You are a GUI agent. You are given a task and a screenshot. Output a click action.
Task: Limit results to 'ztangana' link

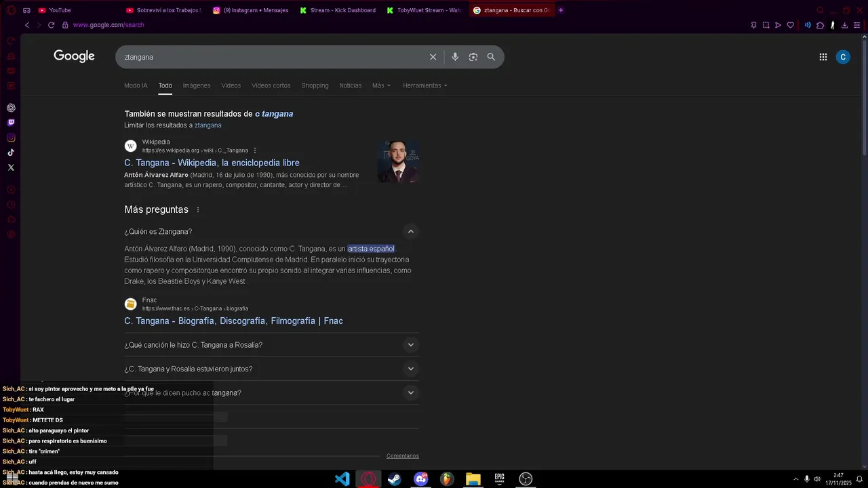[208, 125]
